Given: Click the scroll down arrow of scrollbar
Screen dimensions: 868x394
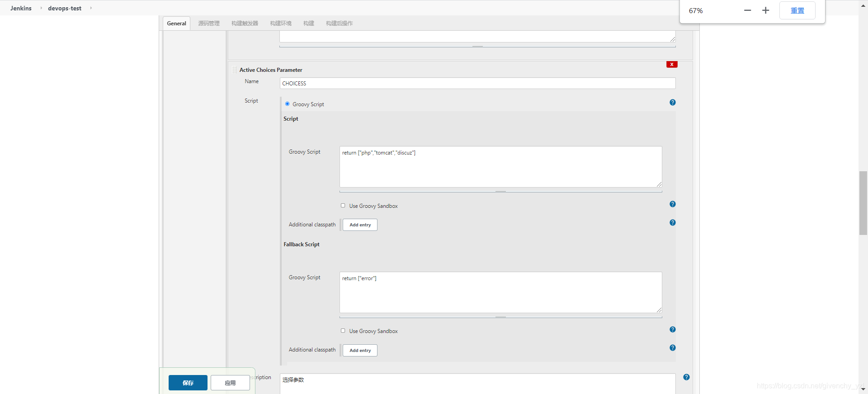Looking at the screenshot, I should (x=863, y=389).
